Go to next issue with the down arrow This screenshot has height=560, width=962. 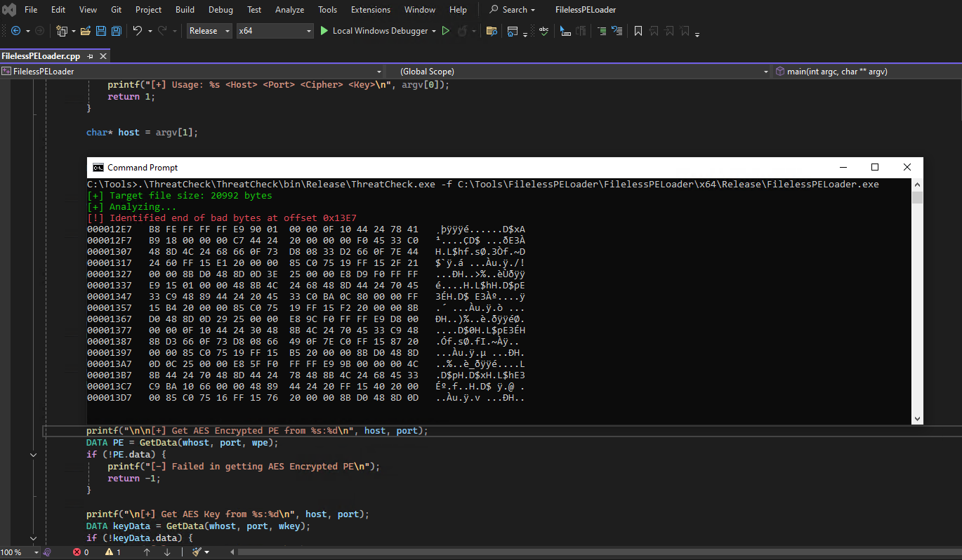pyautogui.click(x=167, y=552)
